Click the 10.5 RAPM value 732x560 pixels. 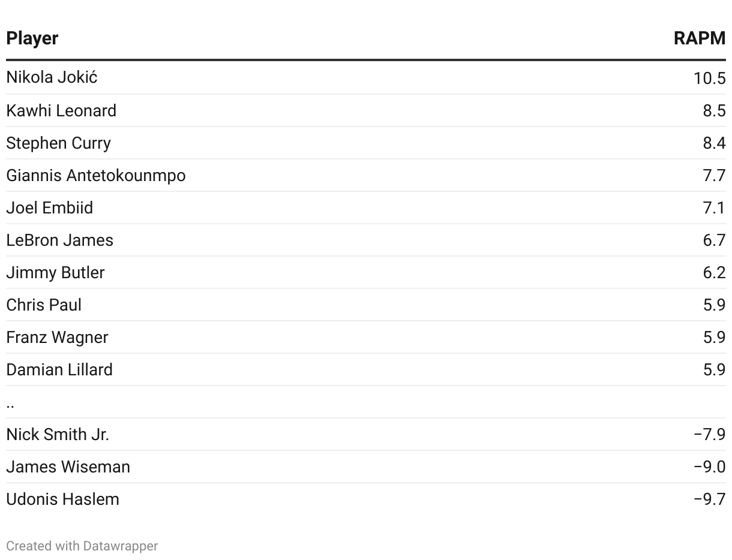(x=710, y=79)
